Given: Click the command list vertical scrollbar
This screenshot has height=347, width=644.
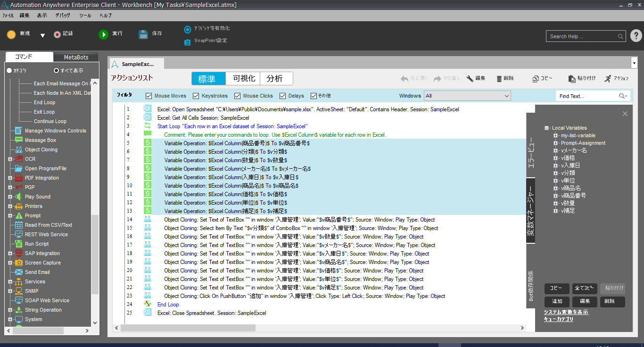Looking at the screenshot, I should (x=95, y=255).
